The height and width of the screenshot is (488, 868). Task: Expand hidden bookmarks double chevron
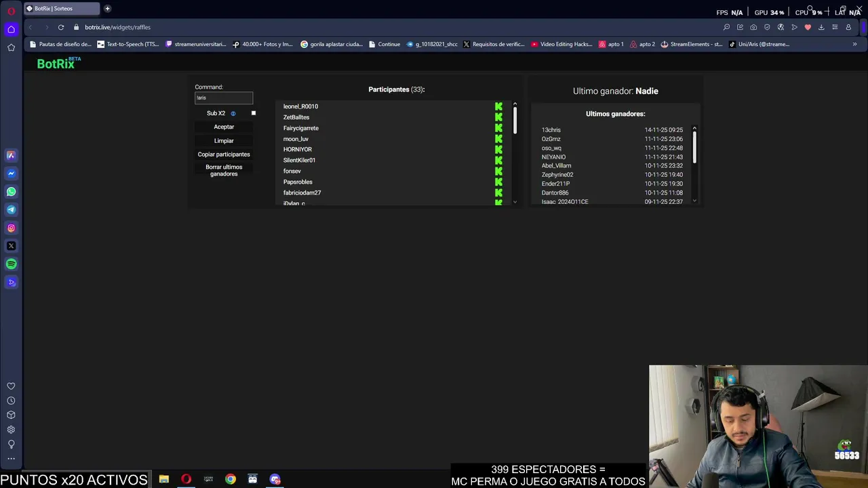tap(854, 44)
